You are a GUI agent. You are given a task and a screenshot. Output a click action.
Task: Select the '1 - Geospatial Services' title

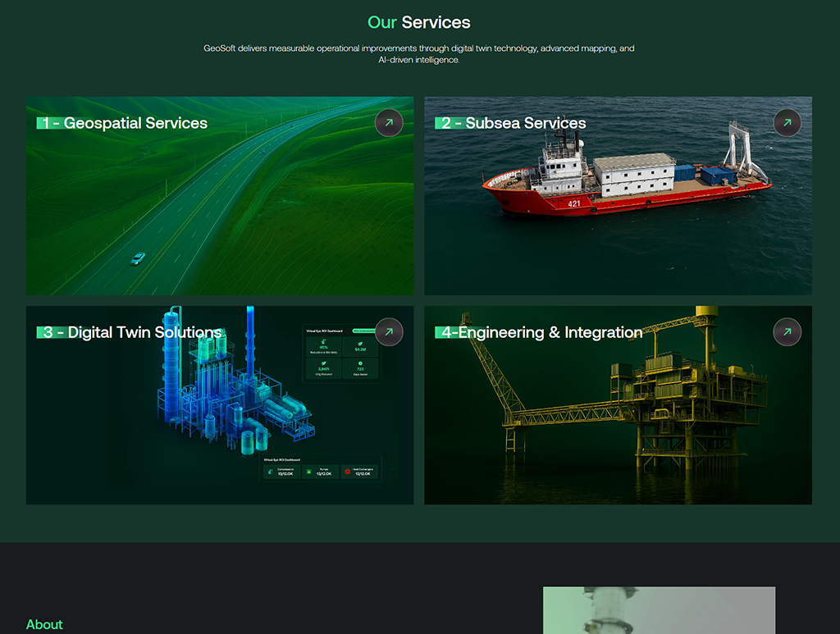(122, 123)
